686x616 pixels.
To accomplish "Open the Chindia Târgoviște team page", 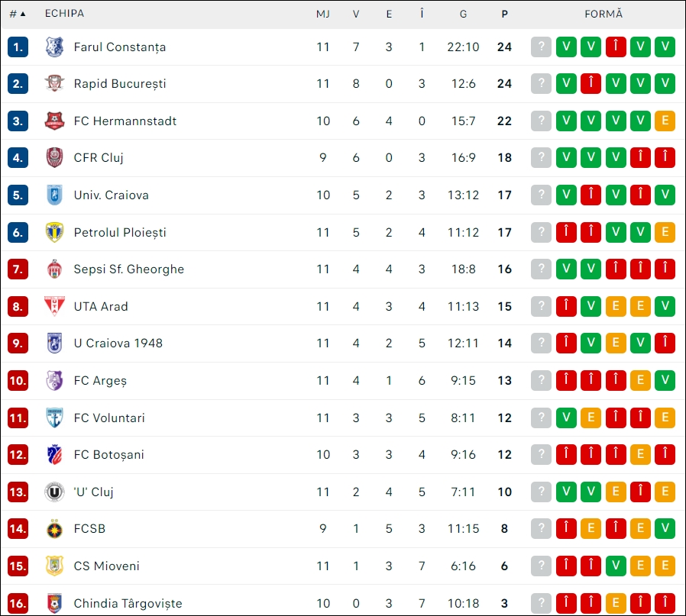I will coord(128,603).
